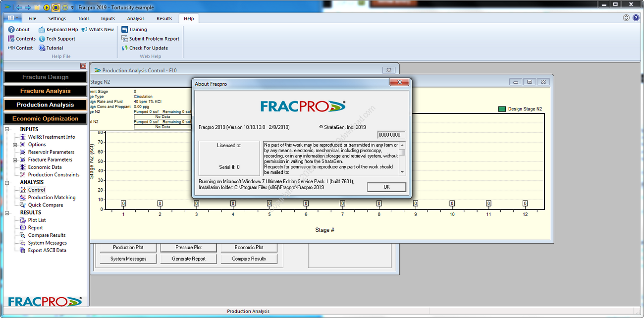644x318 pixels.
Task: Switch to Fracture Design mode
Action: [x=45, y=77]
